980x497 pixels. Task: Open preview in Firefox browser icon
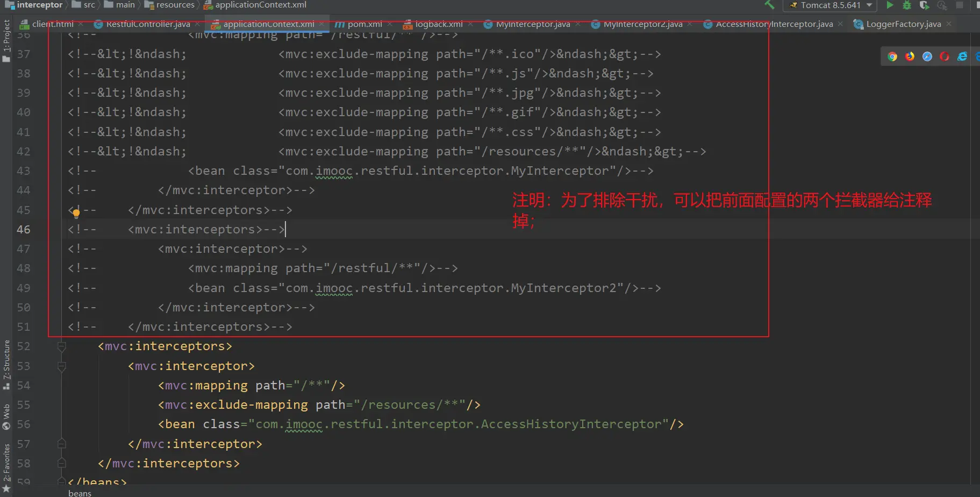910,56
